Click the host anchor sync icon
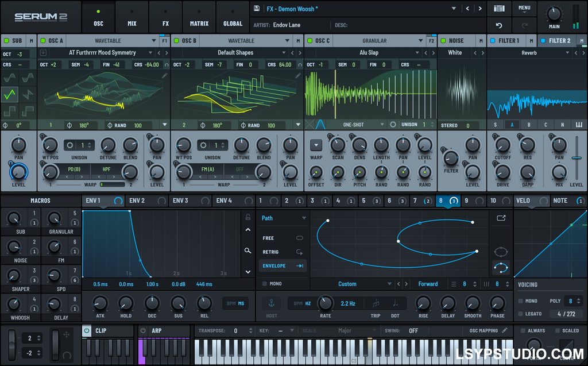 271,303
